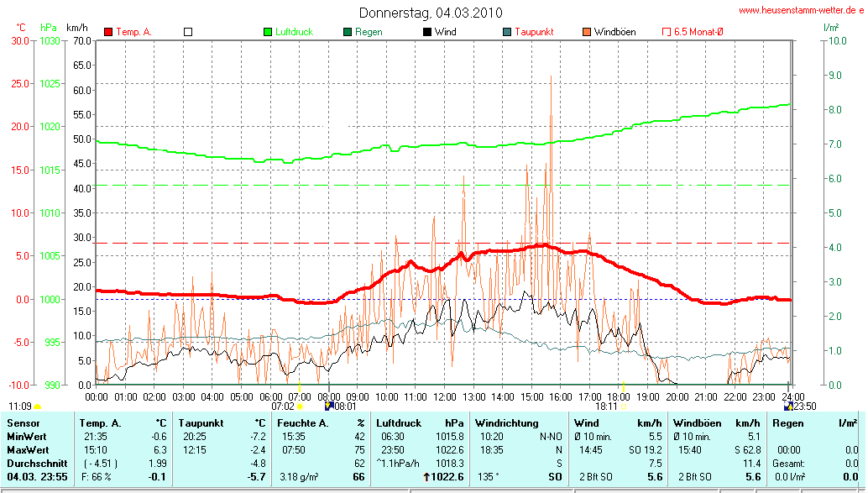Image resolution: width=868 pixels, height=493 pixels.
Task: Open the heusenstamm-wetter.de website link
Action: click(801, 11)
